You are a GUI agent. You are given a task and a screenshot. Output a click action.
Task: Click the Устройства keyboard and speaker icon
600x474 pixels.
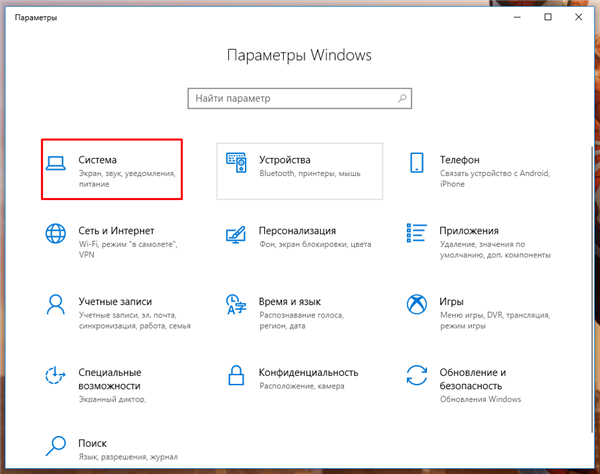click(236, 163)
